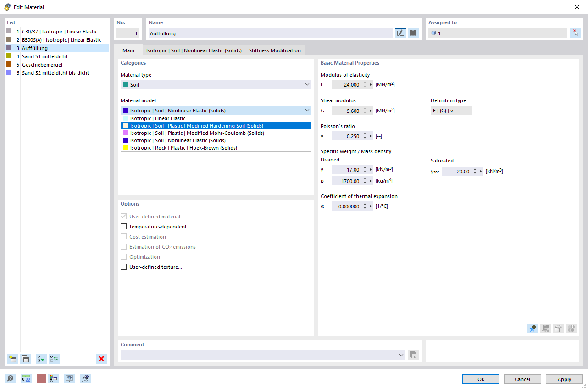Screen dimensions: 588x389
Task: Click Poisson's ratio stepper arrows
Action: point(365,136)
